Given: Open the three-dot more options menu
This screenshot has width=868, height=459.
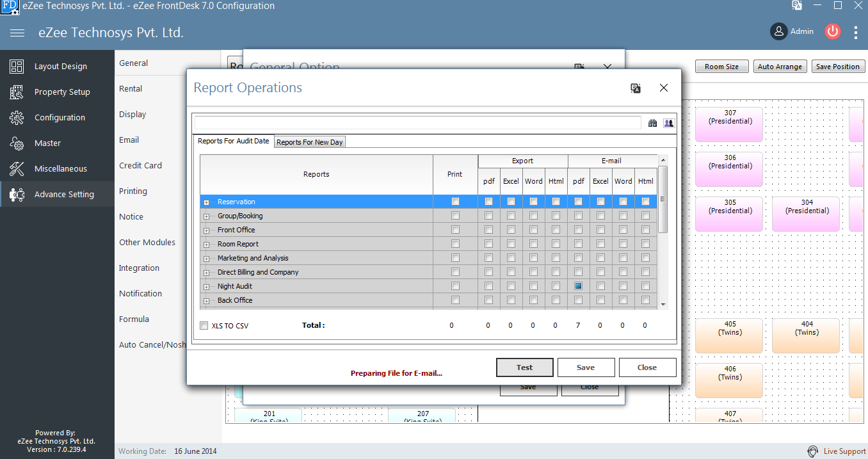Looking at the screenshot, I should [x=856, y=31].
